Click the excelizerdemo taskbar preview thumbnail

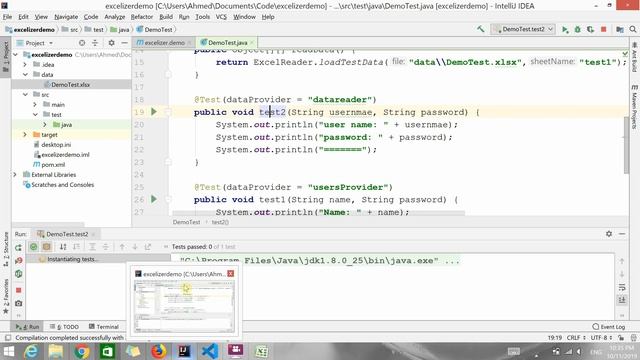pos(184,307)
